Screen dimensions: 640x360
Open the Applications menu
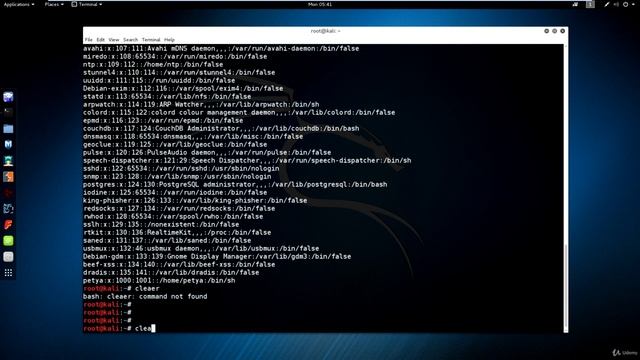click(19, 4)
